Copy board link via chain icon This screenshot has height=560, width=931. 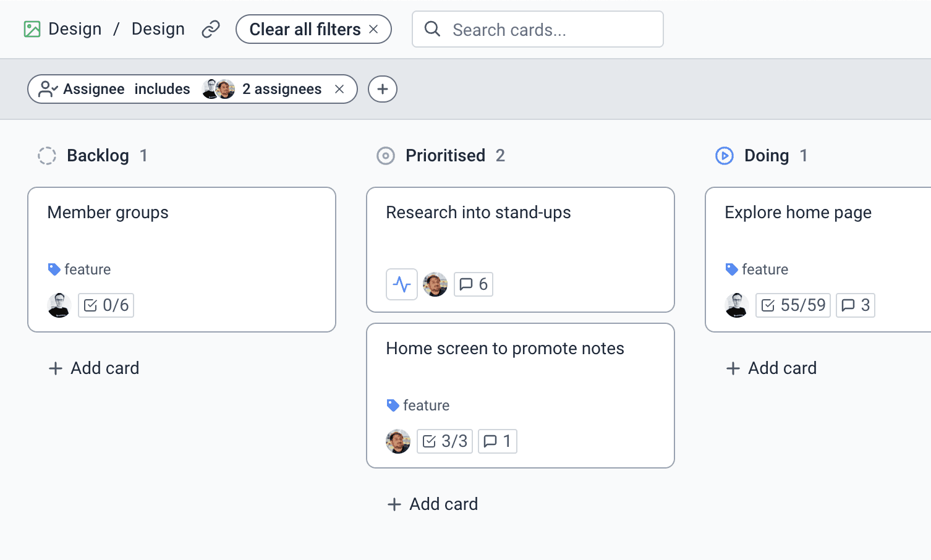point(211,29)
